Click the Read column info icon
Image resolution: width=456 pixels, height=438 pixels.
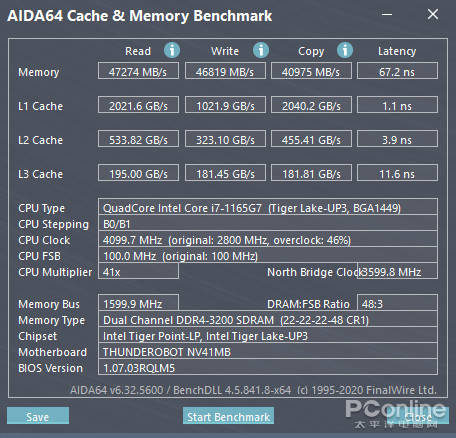[x=172, y=50]
